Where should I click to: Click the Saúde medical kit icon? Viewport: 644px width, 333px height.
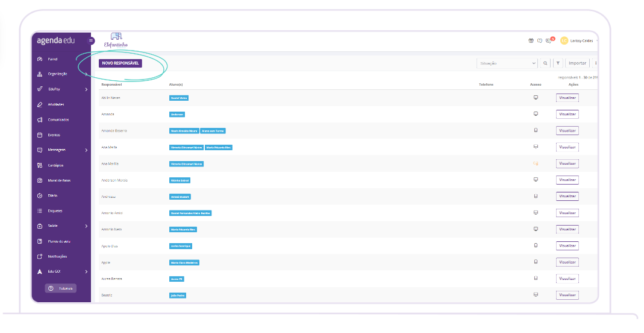40,226
